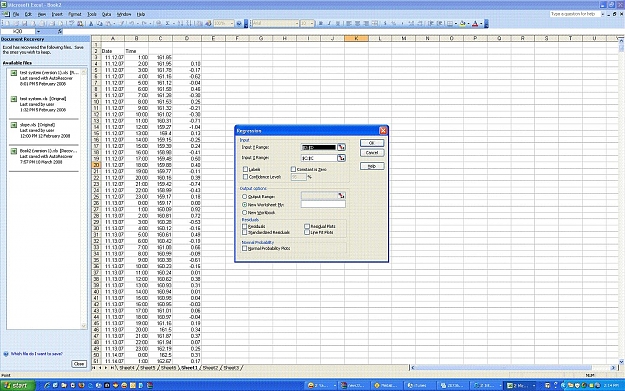Screen dimensions: 625x391
Task: Click the Sort Ascending toolbar icon
Action: [x=180, y=23]
